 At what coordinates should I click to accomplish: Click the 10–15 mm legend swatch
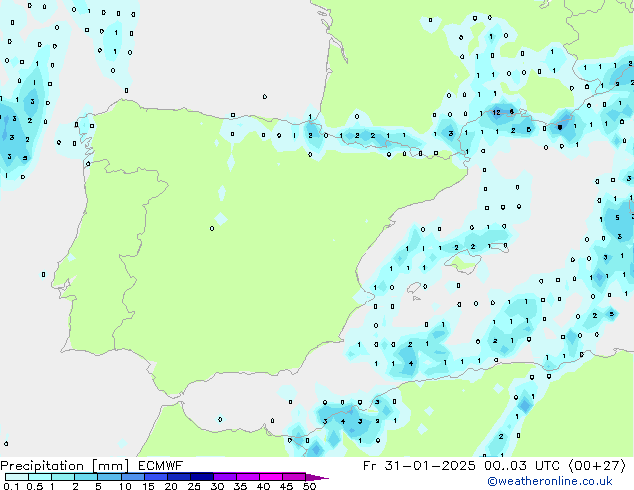(x=132, y=477)
